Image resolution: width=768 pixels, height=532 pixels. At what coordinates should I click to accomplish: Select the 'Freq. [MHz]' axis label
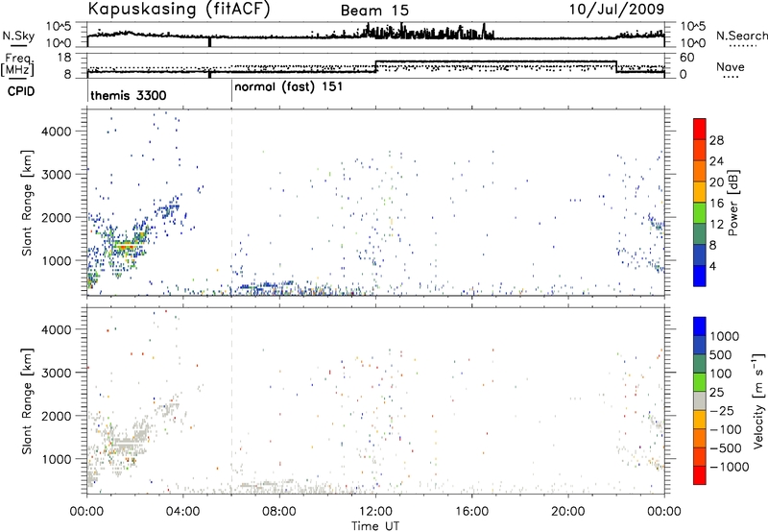18,65
